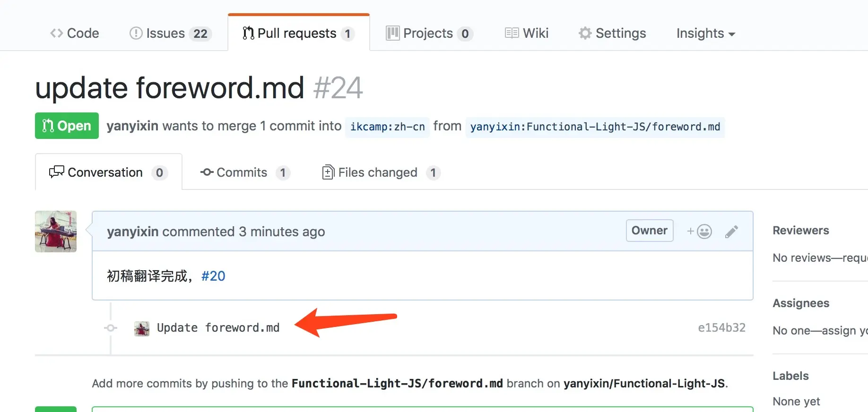Switch to the Issues tab
Image resolution: width=868 pixels, height=412 pixels.
pos(170,33)
